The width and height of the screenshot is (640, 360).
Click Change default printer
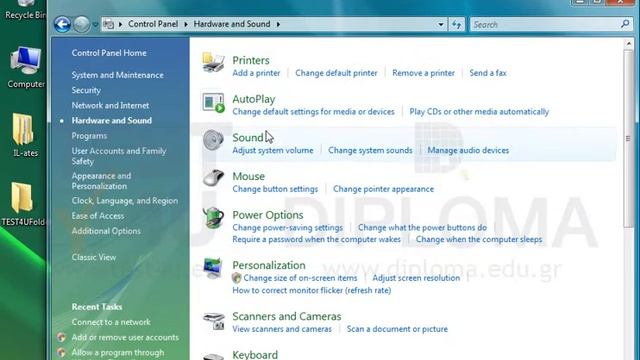[x=336, y=73]
